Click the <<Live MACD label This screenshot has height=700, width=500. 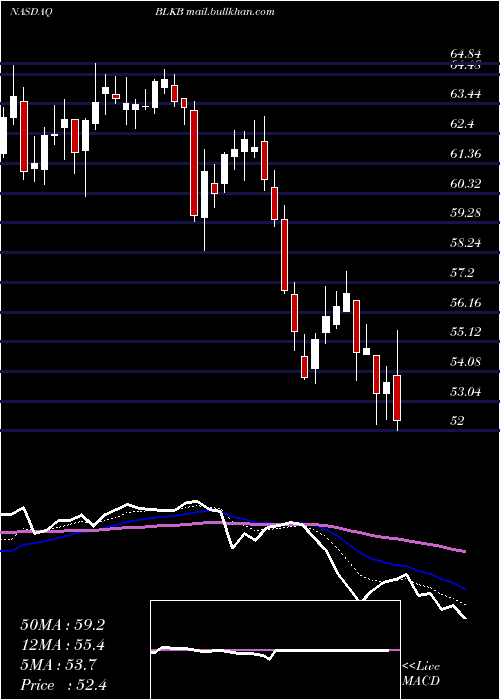click(x=421, y=674)
